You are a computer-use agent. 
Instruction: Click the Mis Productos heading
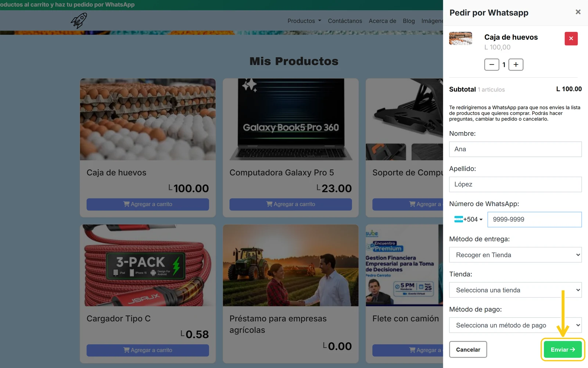click(294, 61)
